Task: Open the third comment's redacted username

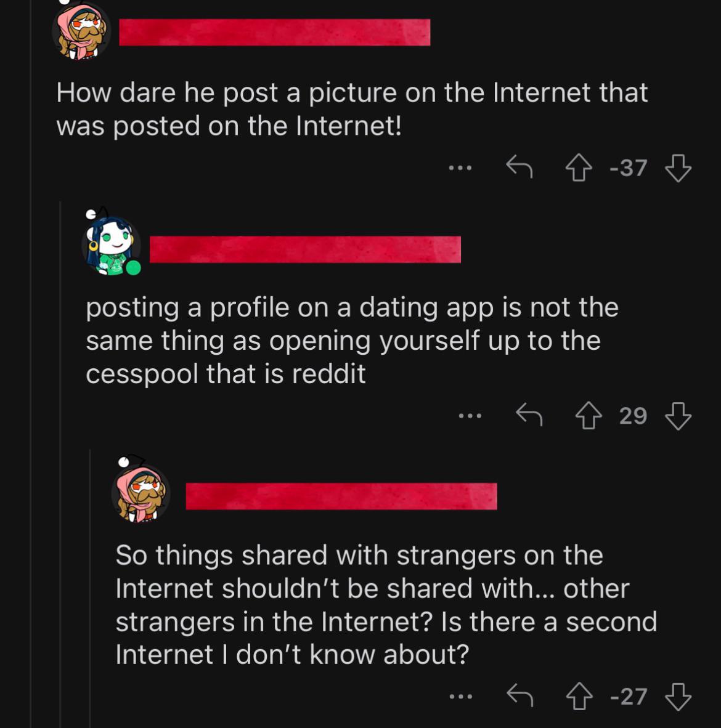Action: click(341, 496)
